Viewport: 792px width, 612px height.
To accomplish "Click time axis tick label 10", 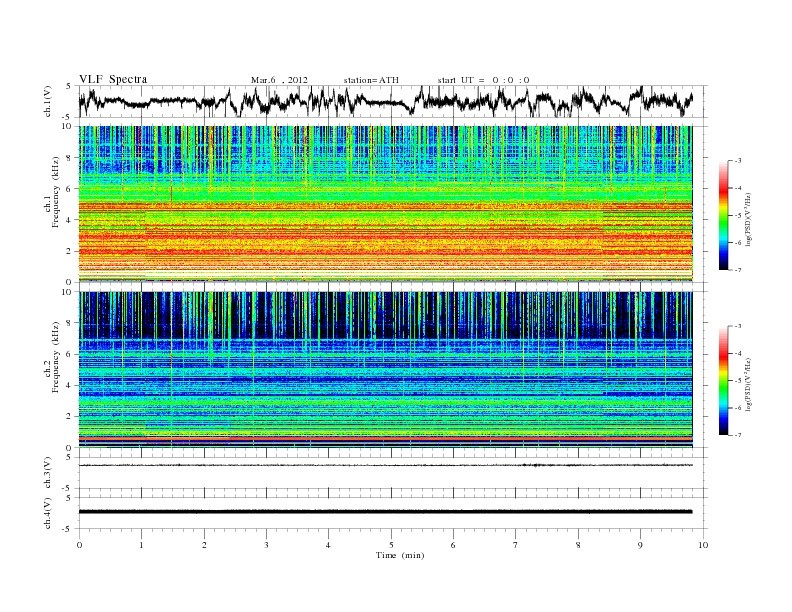I will point(703,545).
